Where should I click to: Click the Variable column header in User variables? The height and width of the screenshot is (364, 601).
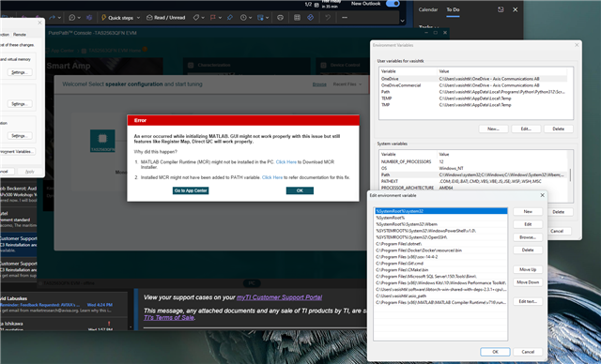408,71
